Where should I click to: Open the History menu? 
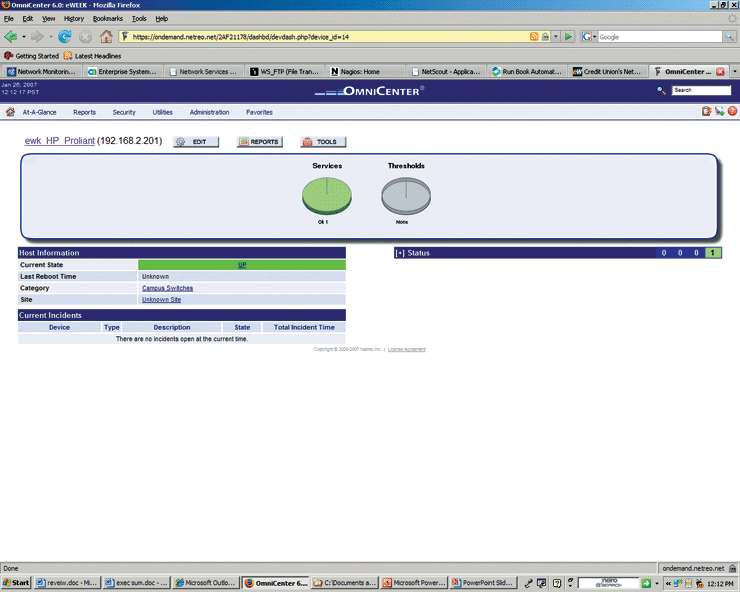click(74, 18)
